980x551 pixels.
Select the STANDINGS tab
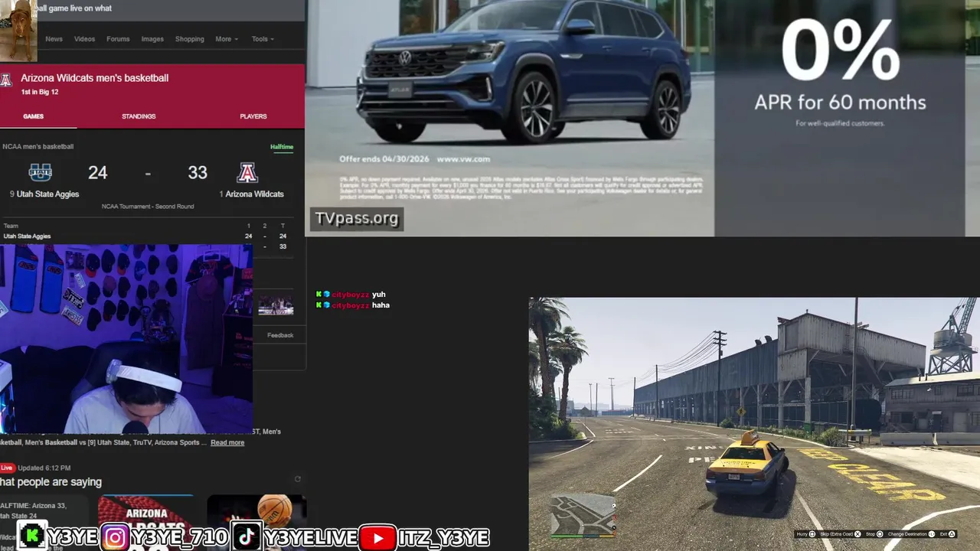139,116
